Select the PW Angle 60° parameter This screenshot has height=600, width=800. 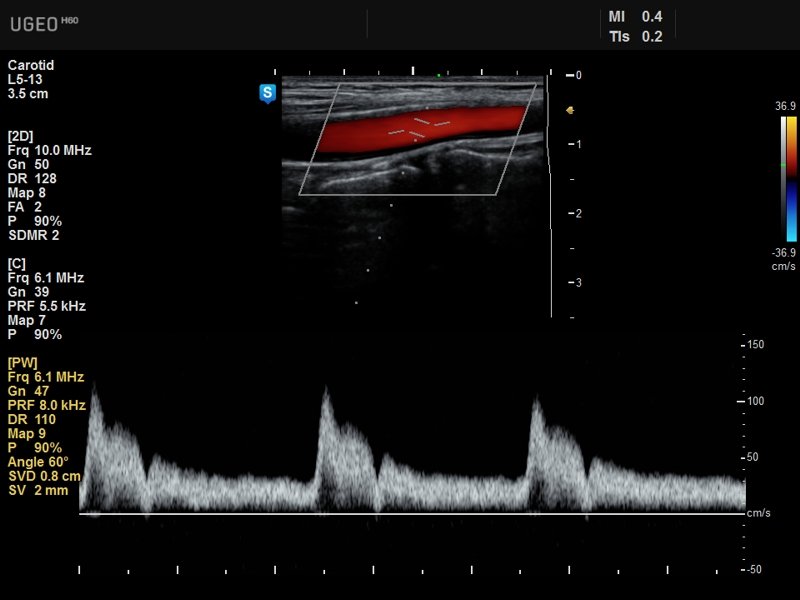tap(38, 462)
